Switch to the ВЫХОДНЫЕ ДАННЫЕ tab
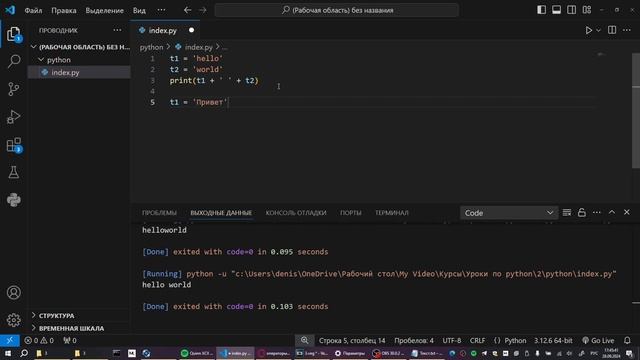The width and height of the screenshot is (640, 360). pyautogui.click(x=221, y=213)
